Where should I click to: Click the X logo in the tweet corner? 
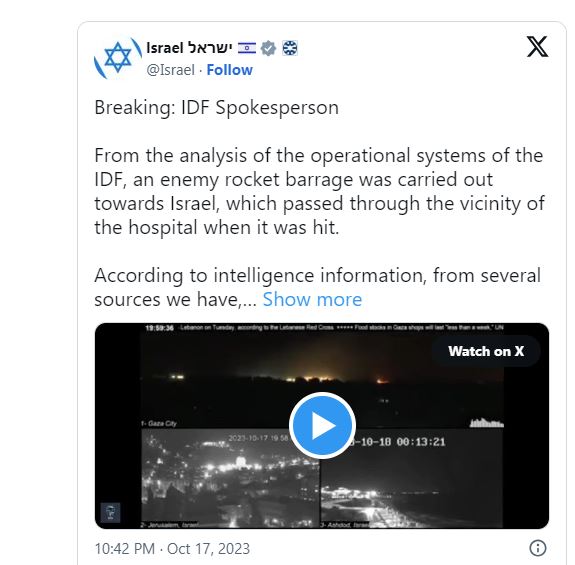537,47
